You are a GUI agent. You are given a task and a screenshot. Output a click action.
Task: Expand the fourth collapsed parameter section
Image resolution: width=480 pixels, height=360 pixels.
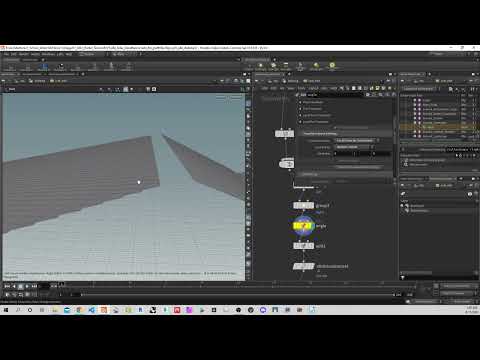pos(300,122)
